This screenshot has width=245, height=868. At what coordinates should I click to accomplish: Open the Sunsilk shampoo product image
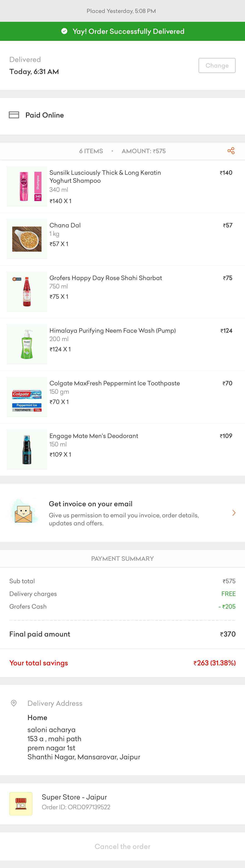click(27, 186)
